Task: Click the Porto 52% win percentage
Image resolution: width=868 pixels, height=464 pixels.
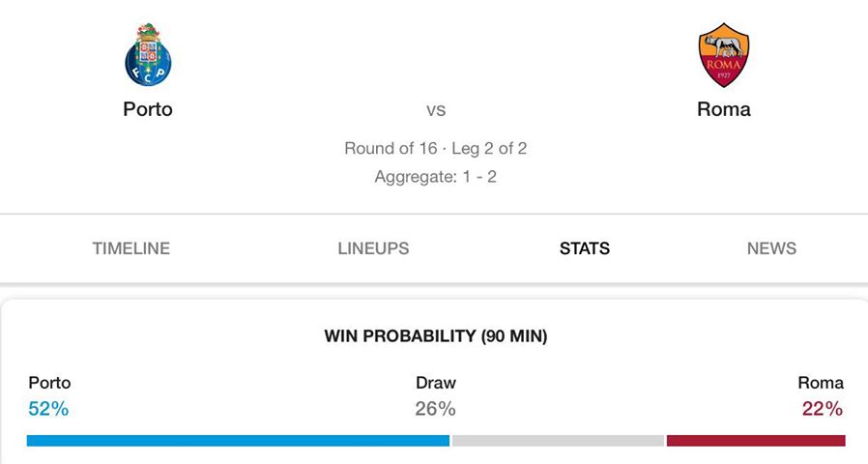Action: [x=48, y=409]
